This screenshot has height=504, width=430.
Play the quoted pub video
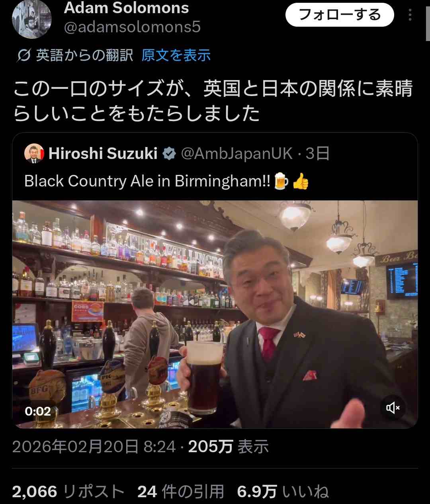215,314
